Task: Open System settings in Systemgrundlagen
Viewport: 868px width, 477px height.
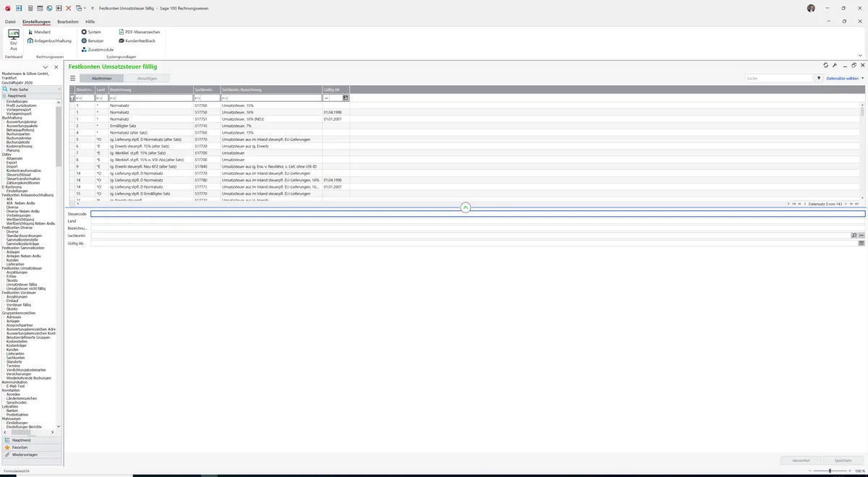Action: point(91,33)
